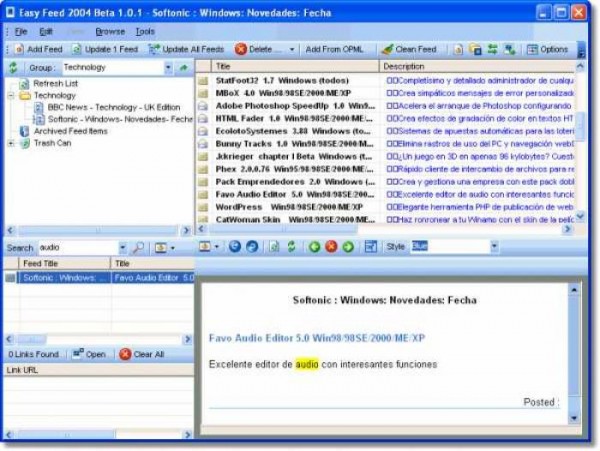This screenshot has width=600, height=451.
Task: Open the Browse menu
Action: point(110,31)
